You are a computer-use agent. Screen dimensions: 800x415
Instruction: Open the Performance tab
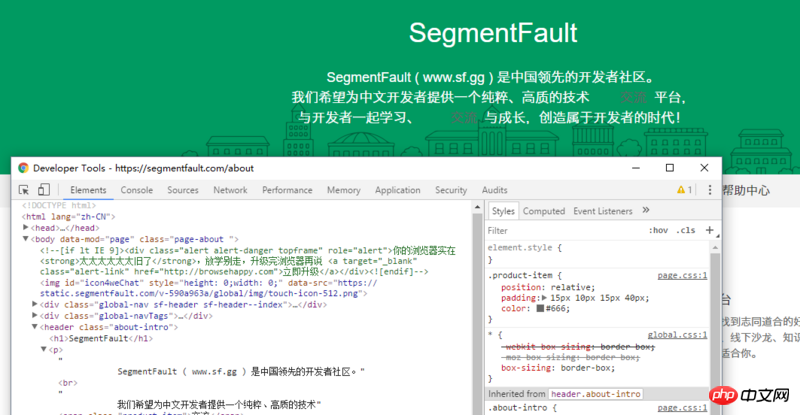click(287, 190)
